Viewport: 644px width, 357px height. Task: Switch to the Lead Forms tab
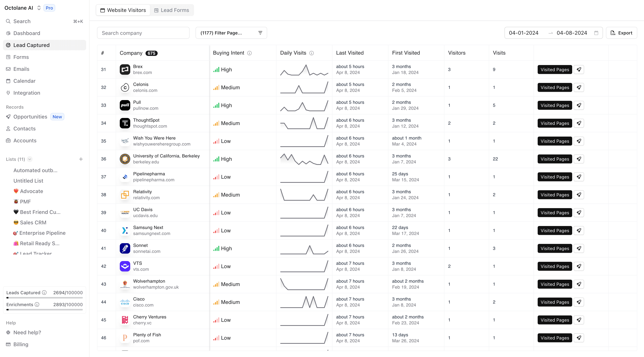click(172, 10)
